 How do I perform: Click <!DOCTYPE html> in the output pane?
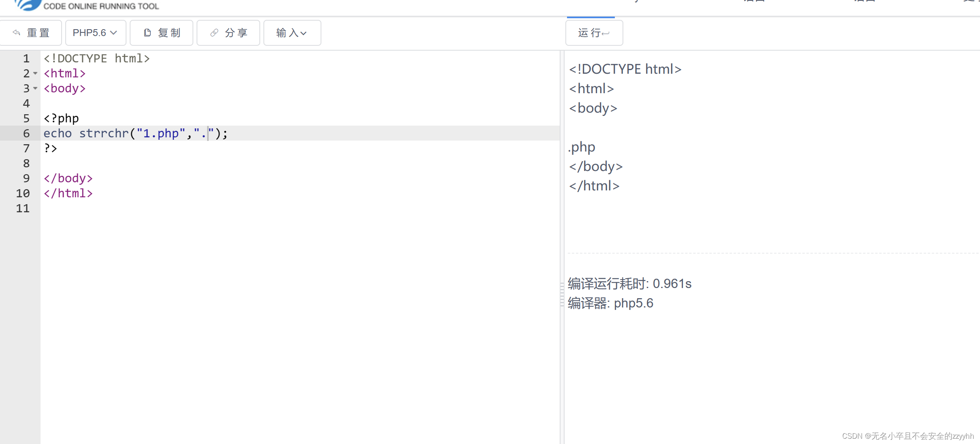click(x=625, y=69)
